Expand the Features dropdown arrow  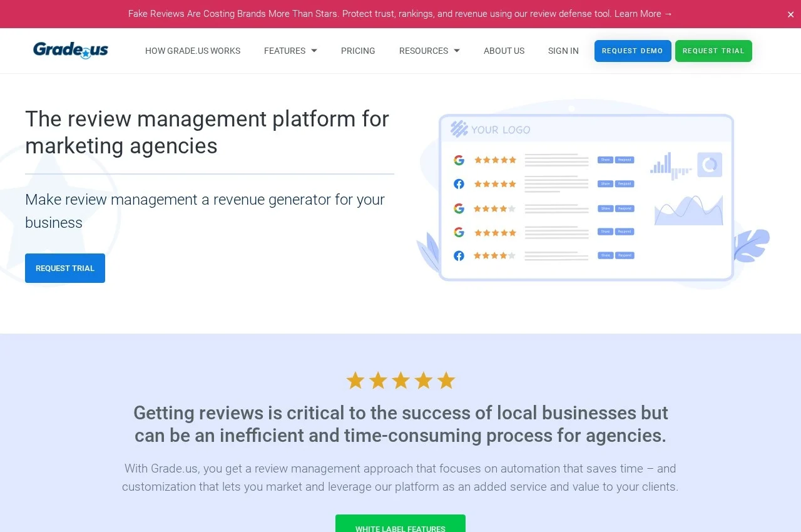point(314,51)
